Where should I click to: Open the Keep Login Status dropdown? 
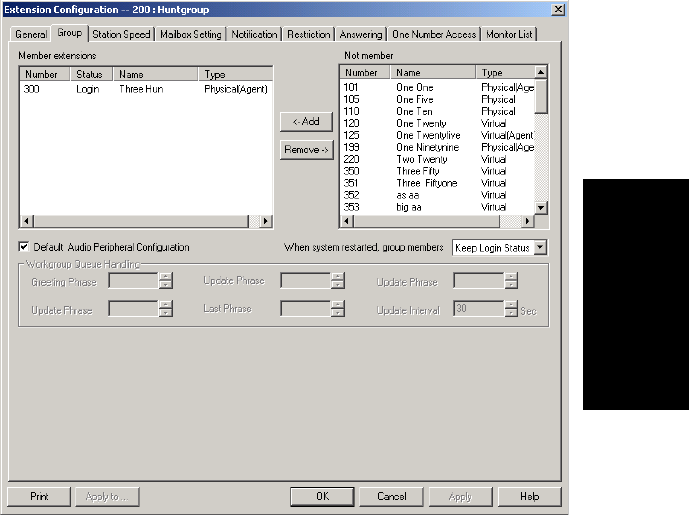point(540,248)
